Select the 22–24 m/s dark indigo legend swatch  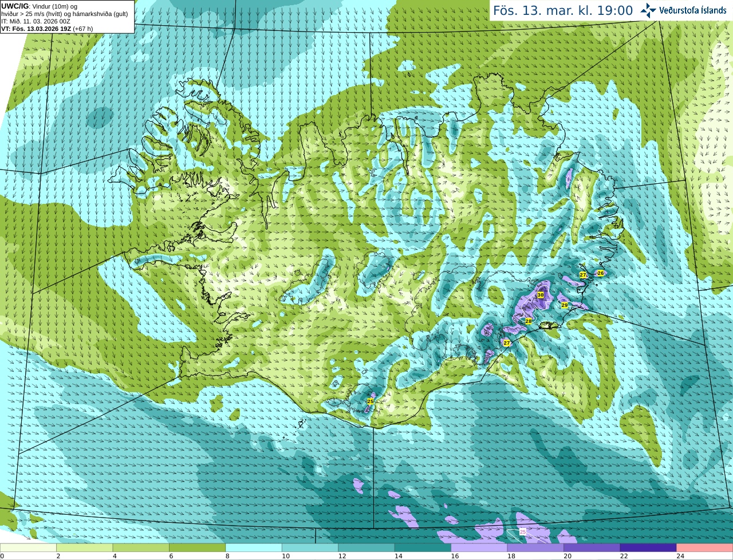coord(648,547)
